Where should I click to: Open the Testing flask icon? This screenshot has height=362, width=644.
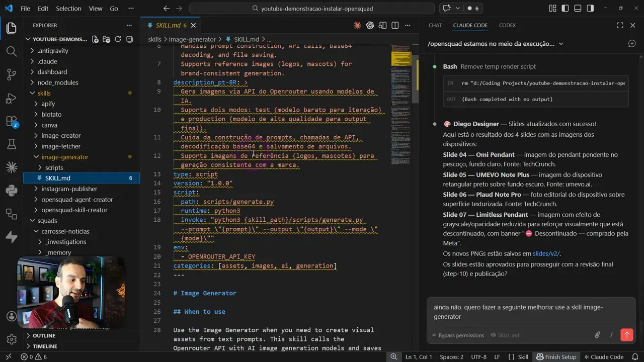[11, 144]
